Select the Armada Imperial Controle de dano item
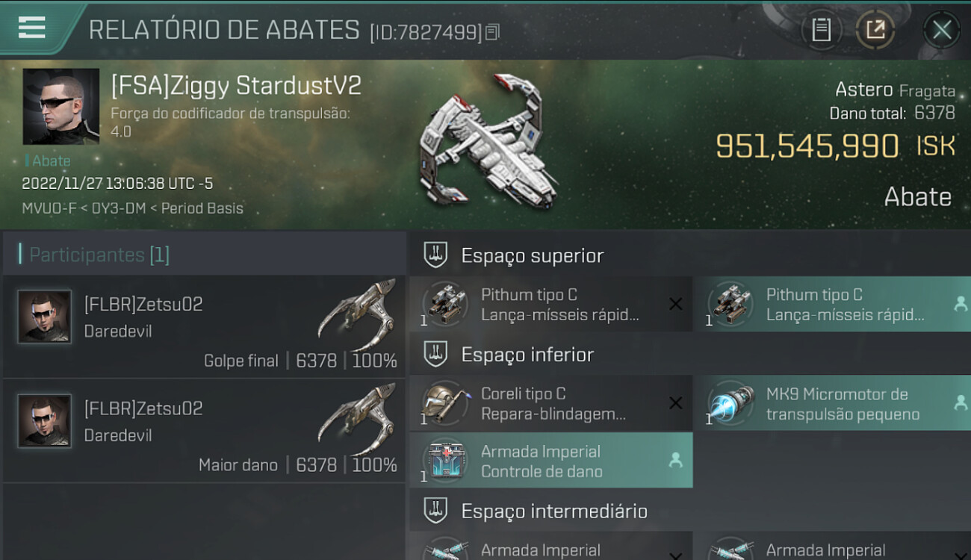Image resolution: width=971 pixels, height=560 pixels. click(x=550, y=461)
